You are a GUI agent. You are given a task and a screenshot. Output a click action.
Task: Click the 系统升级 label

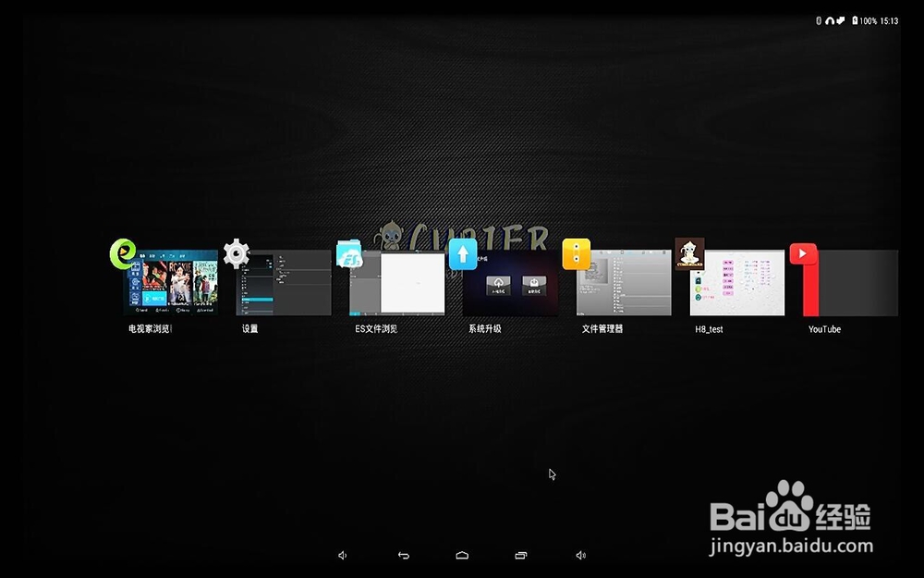485,328
